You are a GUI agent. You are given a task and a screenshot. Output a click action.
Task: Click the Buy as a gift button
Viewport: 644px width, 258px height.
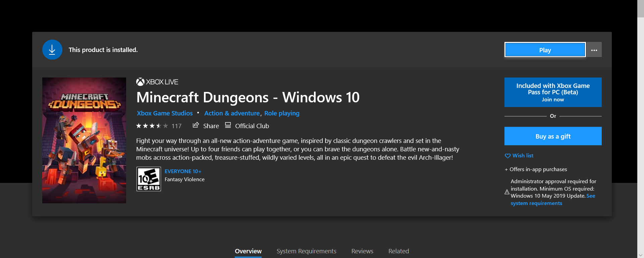point(553,136)
